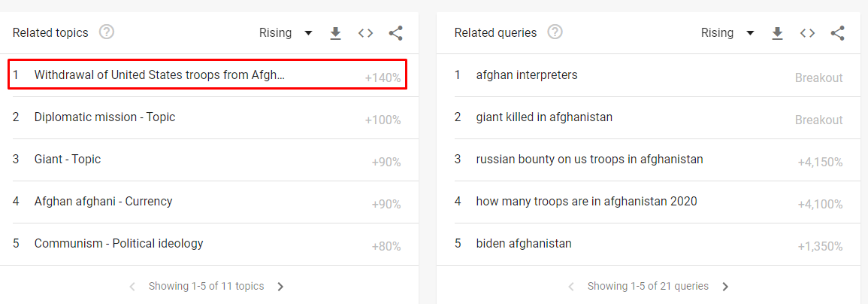Open help icon beside Related queries

pyautogui.click(x=555, y=32)
